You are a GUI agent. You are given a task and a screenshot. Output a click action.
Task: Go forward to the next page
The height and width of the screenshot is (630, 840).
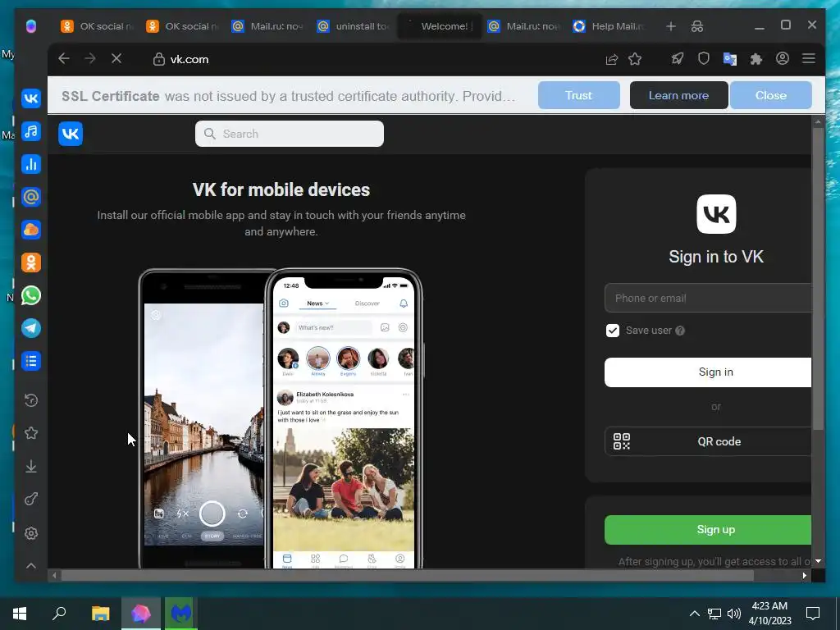90,58
